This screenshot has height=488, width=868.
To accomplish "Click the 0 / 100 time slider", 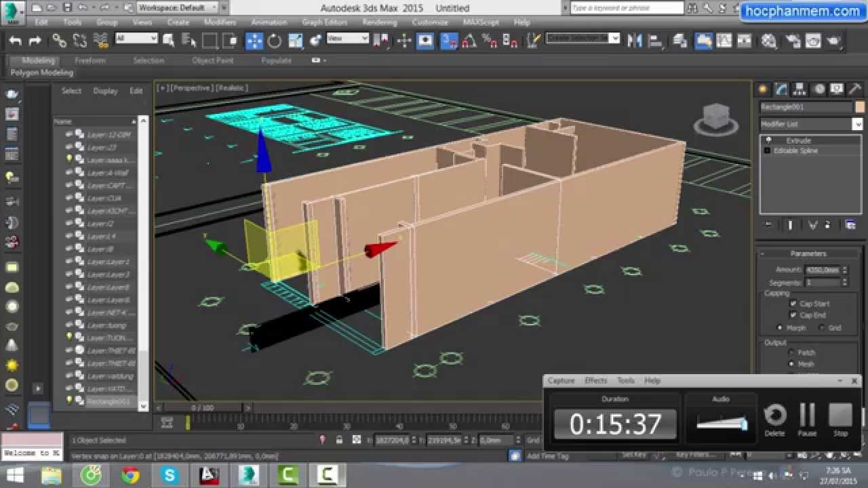I will (202, 408).
